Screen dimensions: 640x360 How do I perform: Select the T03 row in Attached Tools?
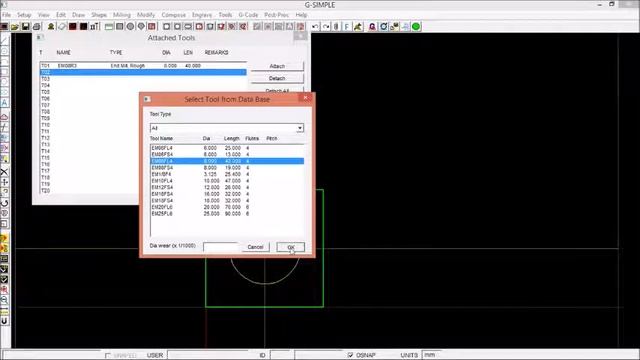(x=143, y=79)
